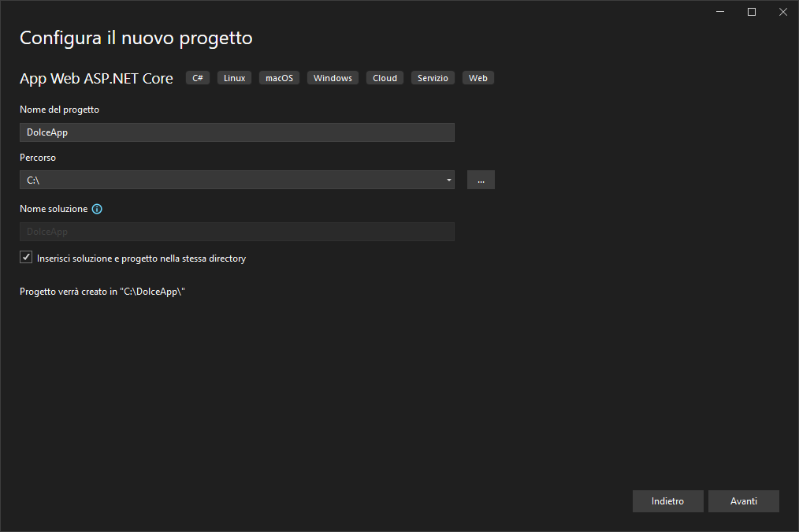Click the Avanti button

pos(744,501)
